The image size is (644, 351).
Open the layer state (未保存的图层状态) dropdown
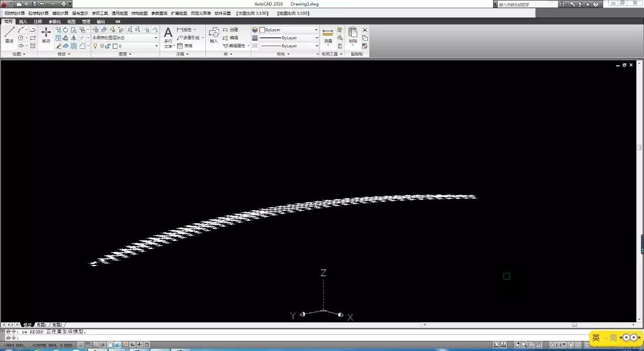click(125, 38)
